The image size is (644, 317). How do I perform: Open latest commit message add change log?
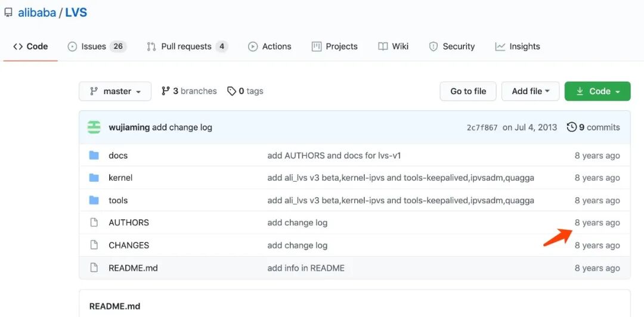[182, 128]
